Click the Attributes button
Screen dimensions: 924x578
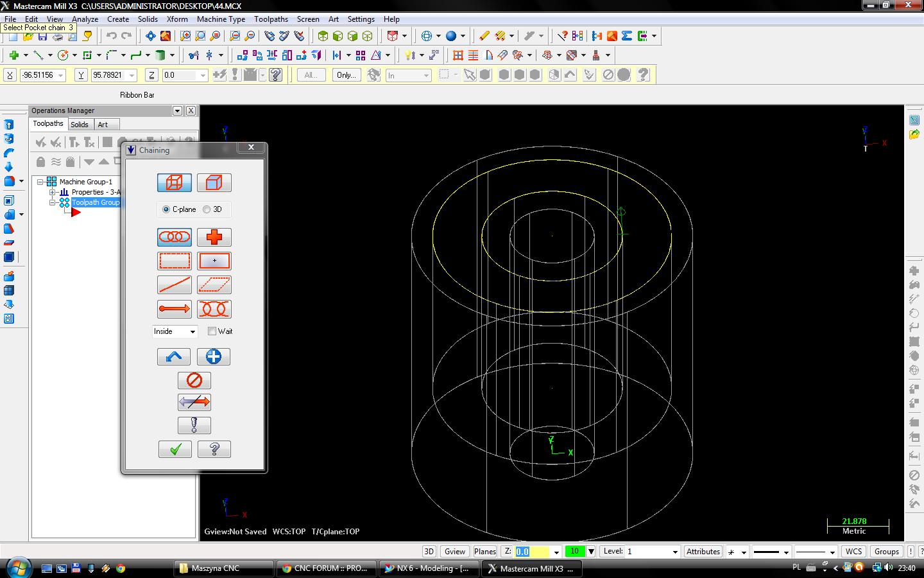[703, 551]
